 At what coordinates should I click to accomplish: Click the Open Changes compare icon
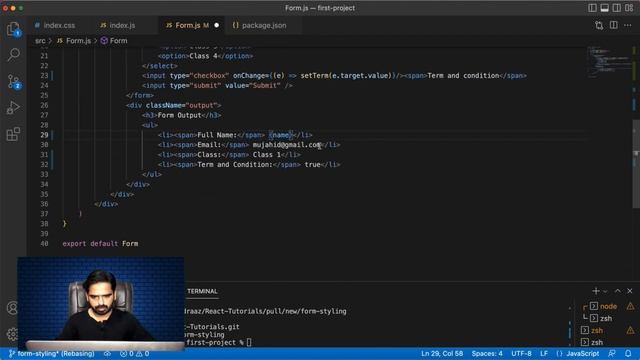coord(599,25)
